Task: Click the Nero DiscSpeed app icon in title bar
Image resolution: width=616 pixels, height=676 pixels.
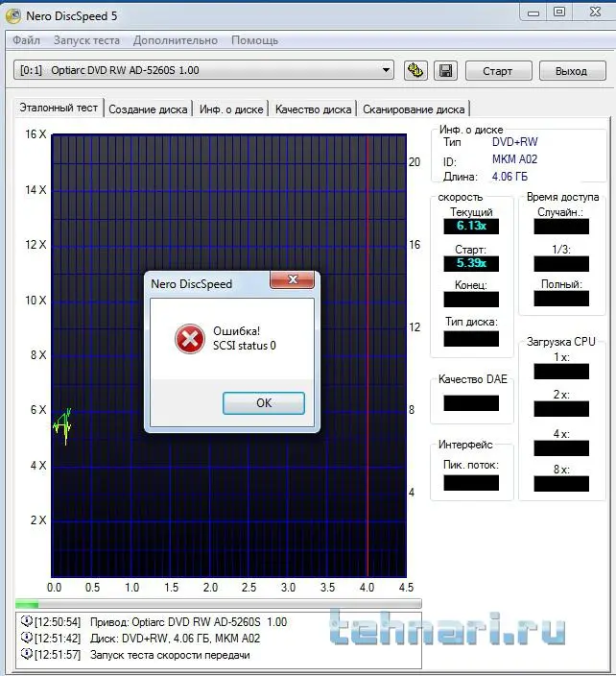Action: pos(13,16)
